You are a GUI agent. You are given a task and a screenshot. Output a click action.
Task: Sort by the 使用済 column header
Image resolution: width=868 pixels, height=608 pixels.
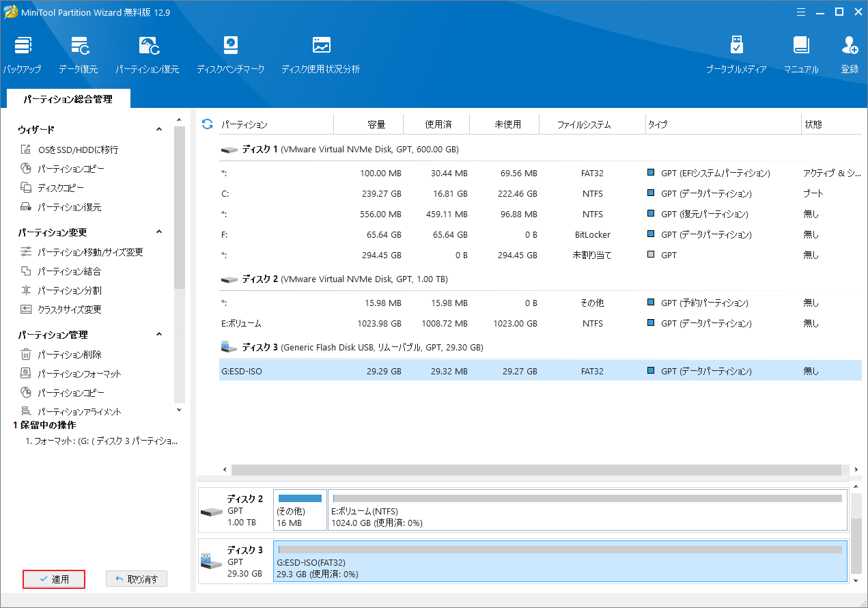(437, 124)
